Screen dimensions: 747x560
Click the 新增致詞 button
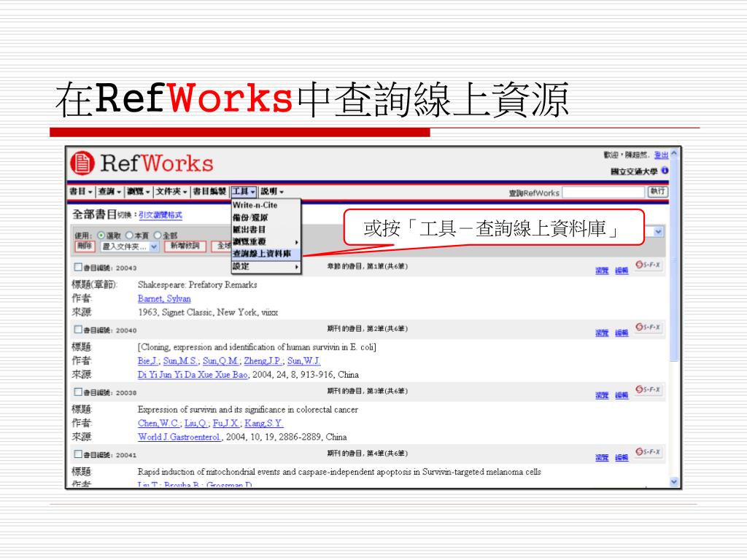coord(185,246)
